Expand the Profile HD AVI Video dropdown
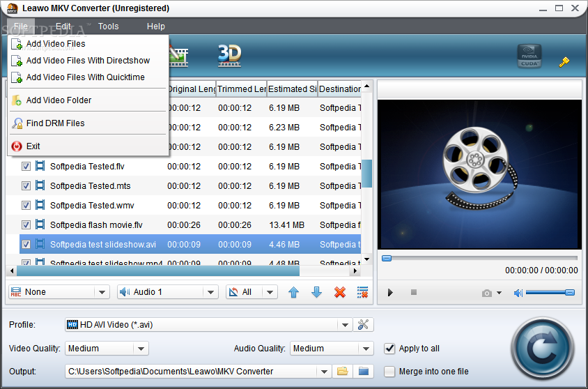Viewport: 588px width, 389px height. pyautogui.click(x=345, y=324)
